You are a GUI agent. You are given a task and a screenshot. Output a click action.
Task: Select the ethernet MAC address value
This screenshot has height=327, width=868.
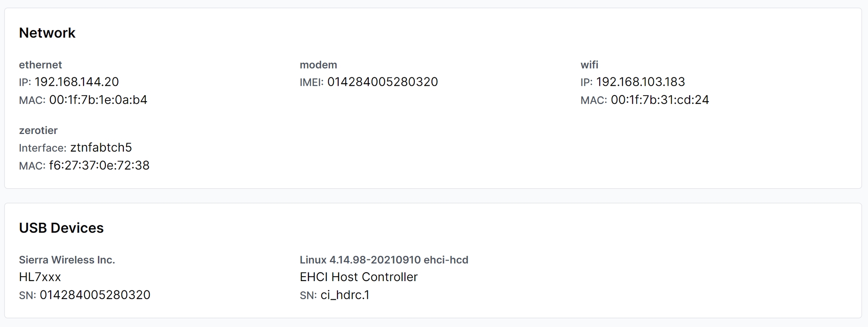tap(98, 100)
